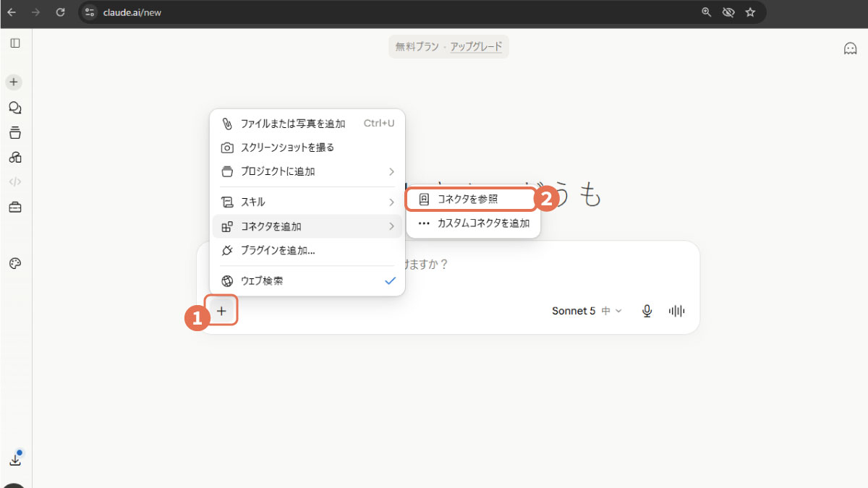This screenshot has height=488, width=868.
Task: Open the chats list icon in sidebar
Action: (x=14, y=108)
